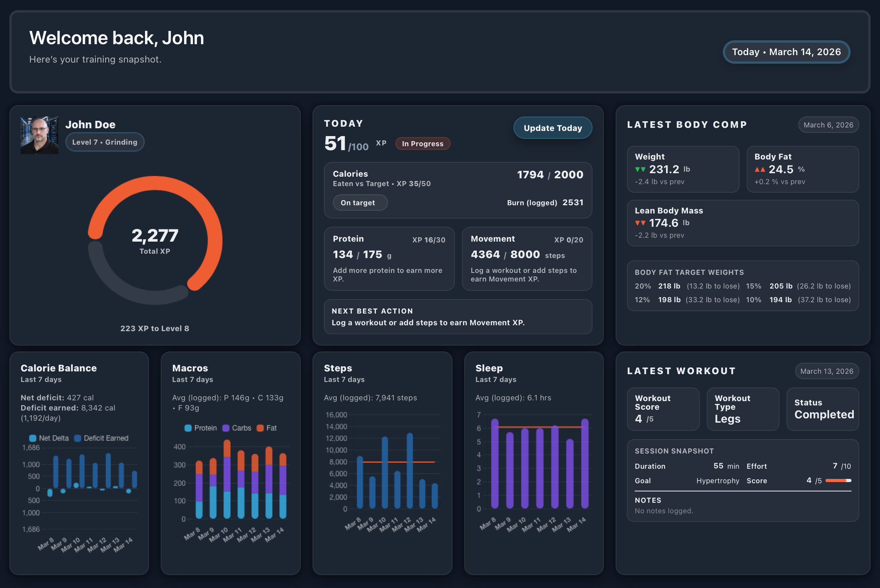Click the March 6, 2026 body comp date

click(x=828, y=125)
